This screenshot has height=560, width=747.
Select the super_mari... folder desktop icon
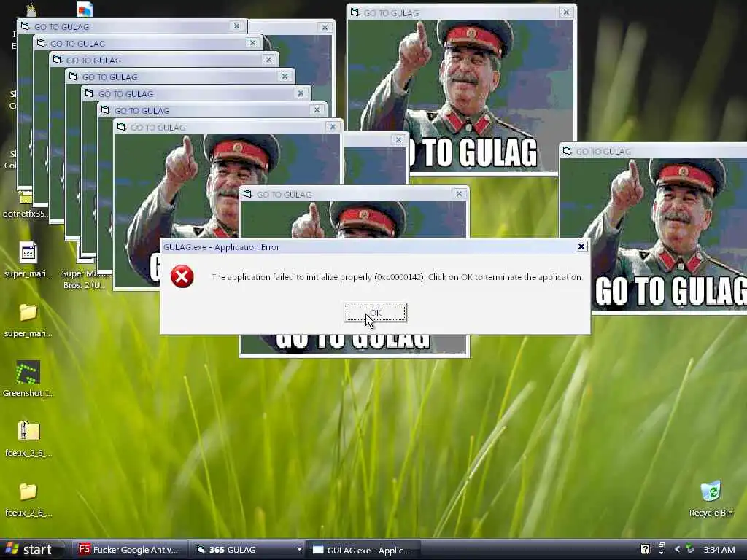point(28,320)
